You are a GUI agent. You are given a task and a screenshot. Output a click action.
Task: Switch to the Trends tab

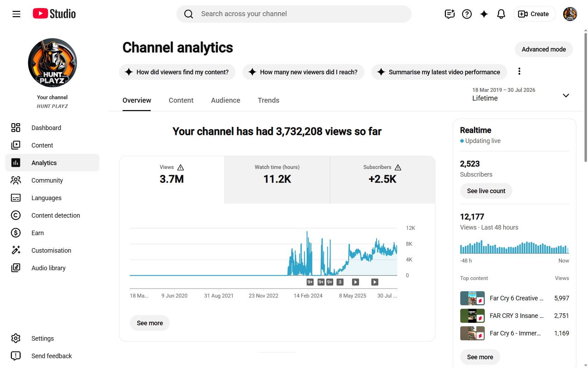click(268, 100)
